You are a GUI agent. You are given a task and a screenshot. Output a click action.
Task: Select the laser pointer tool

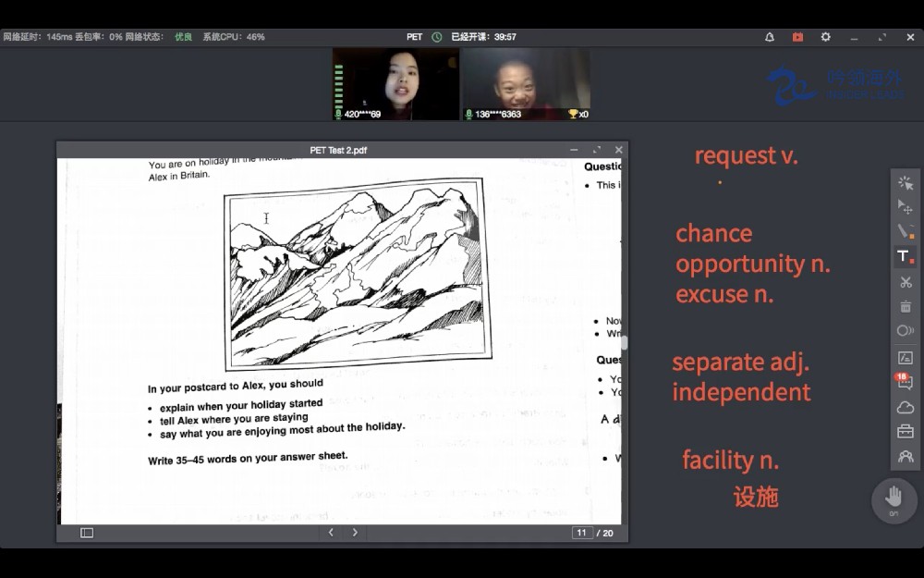[905, 182]
